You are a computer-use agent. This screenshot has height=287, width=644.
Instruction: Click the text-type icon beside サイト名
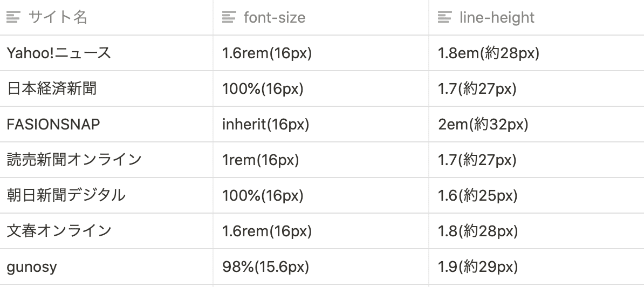coord(13,18)
